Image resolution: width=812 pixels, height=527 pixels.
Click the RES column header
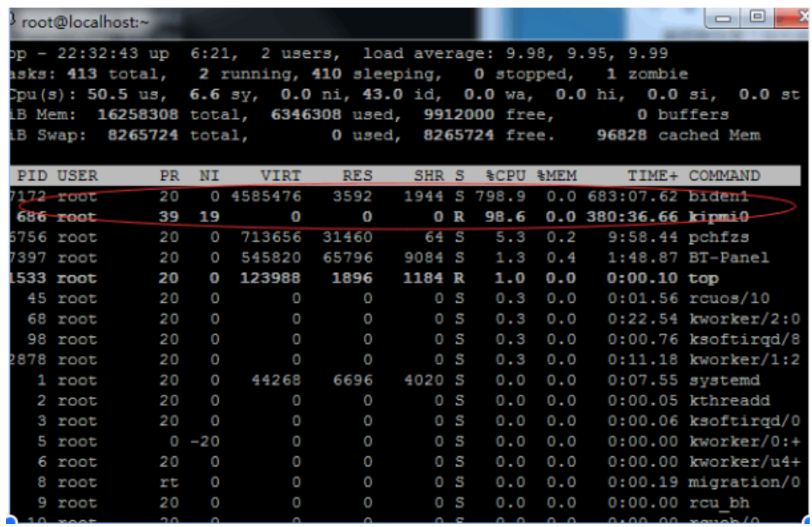pos(357,176)
